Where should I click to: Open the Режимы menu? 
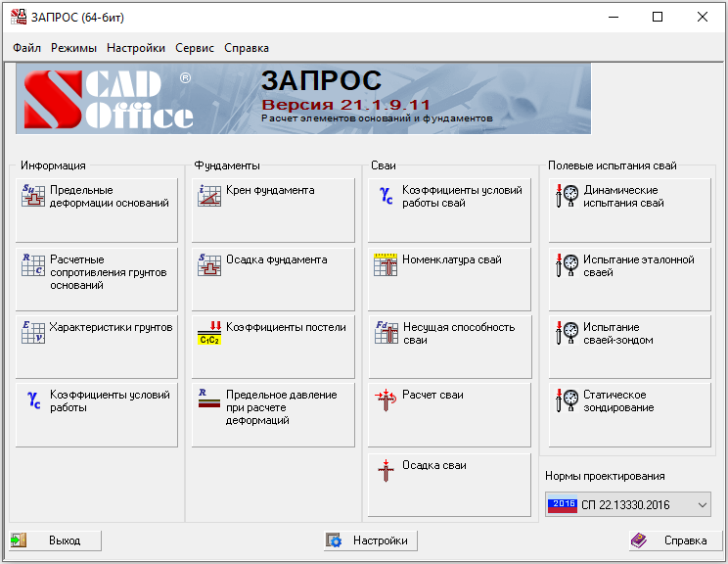click(x=73, y=48)
